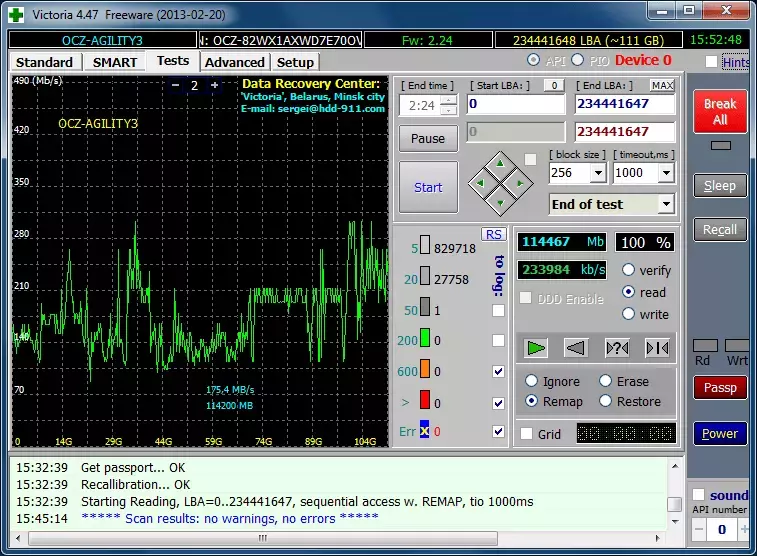
Task: Choose the Erase action radio button
Action: pos(605,381)
